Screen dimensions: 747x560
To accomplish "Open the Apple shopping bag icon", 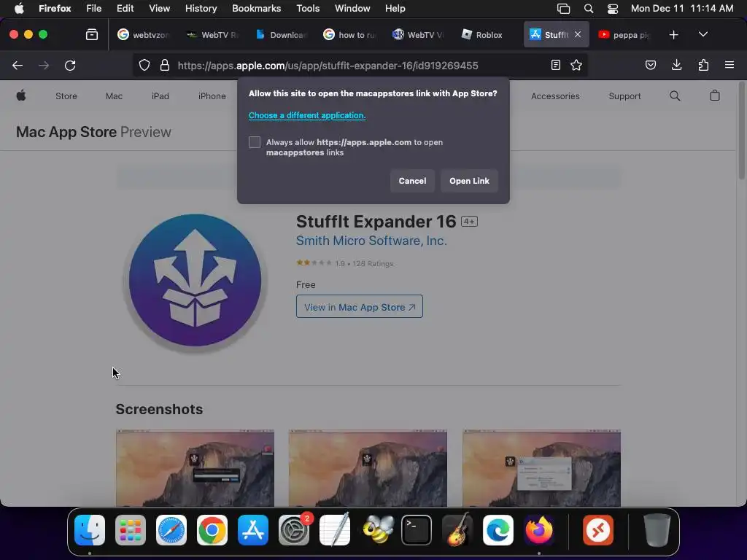I will click(x=715, y=96).
